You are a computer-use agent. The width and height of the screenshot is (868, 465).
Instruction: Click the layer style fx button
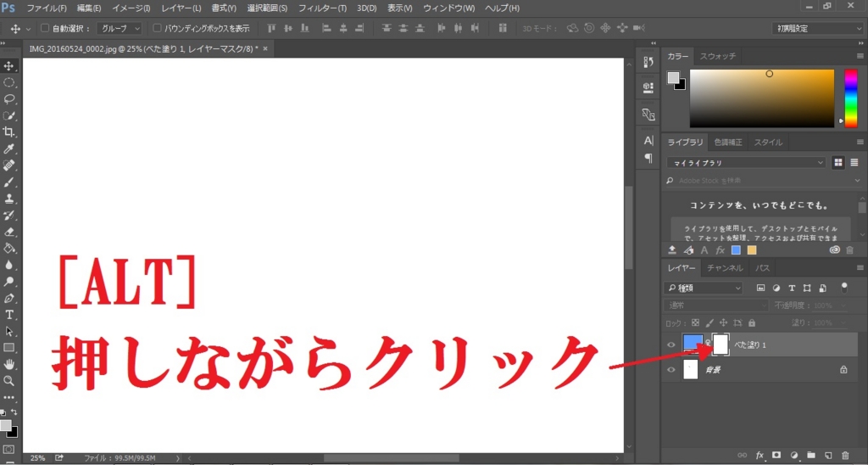759,455
